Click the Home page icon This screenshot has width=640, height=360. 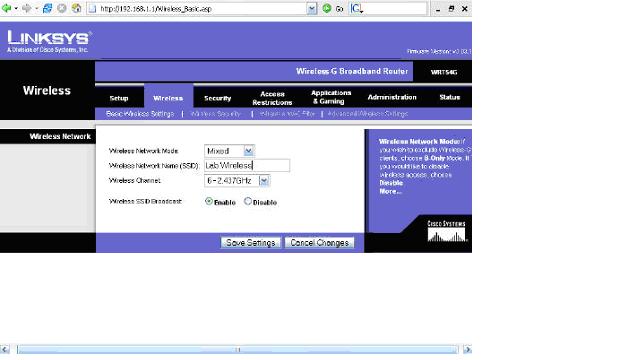(76, 8)
